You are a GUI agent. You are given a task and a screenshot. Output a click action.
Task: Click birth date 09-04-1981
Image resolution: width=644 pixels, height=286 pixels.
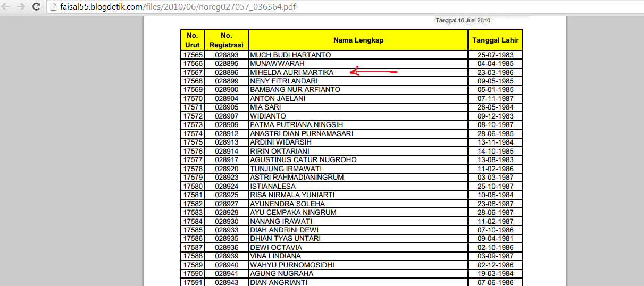click(496, 239)
